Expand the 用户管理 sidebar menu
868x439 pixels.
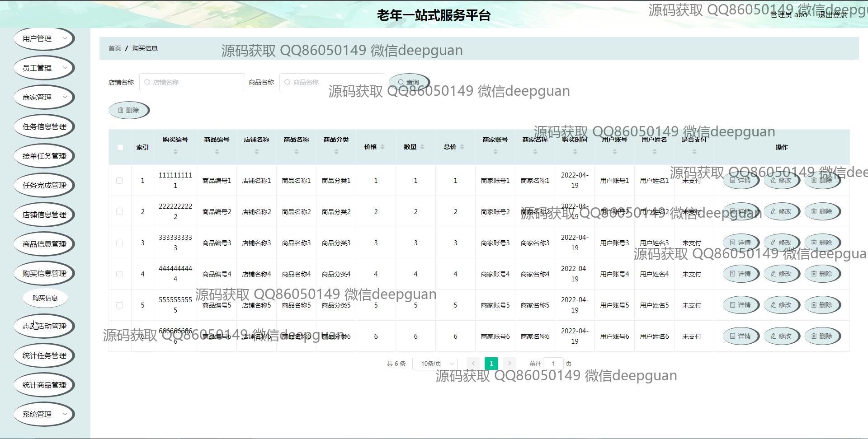tap(44, 39)
